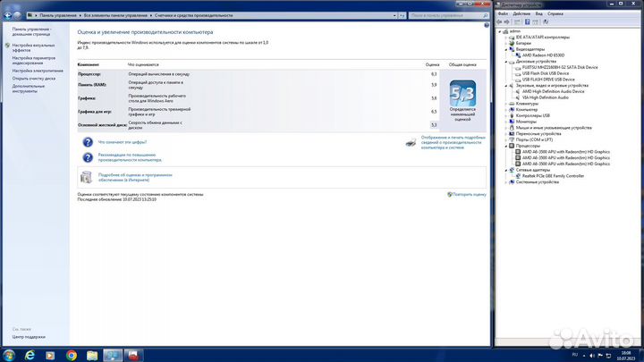Open the Вид menu in Device Manager
Screen dimensions: 644x362
coord(538,14)
